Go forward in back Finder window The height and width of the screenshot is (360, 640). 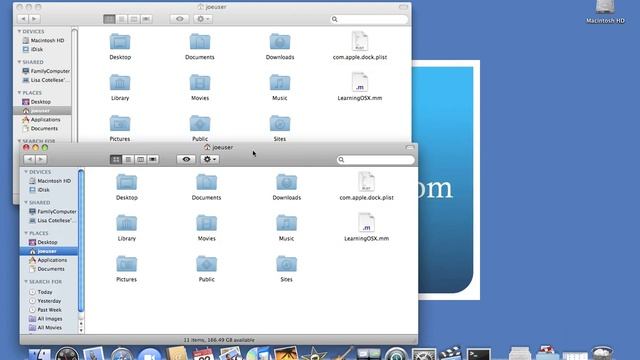(x=34, y=19)
